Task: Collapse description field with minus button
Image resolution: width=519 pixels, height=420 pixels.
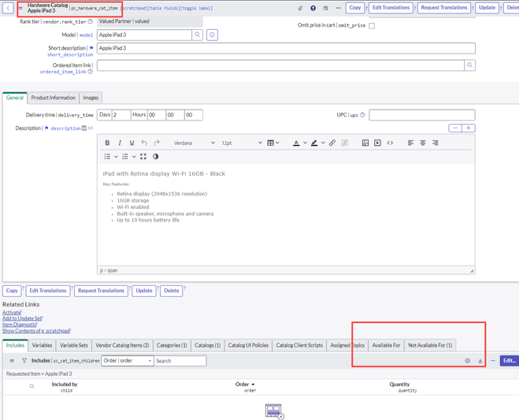Action: point(455,128)
